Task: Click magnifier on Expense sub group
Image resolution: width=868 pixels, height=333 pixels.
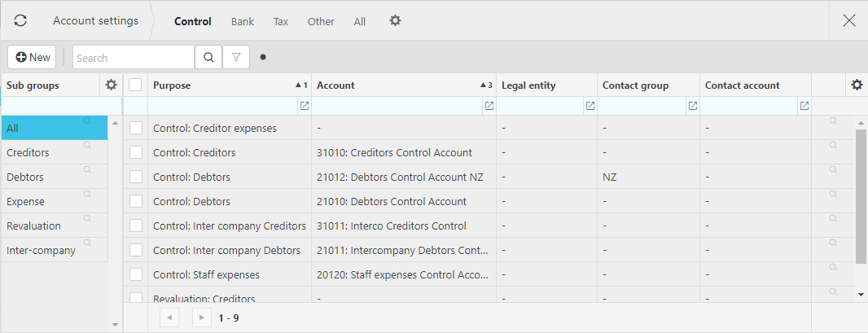Action: point(87,194)
